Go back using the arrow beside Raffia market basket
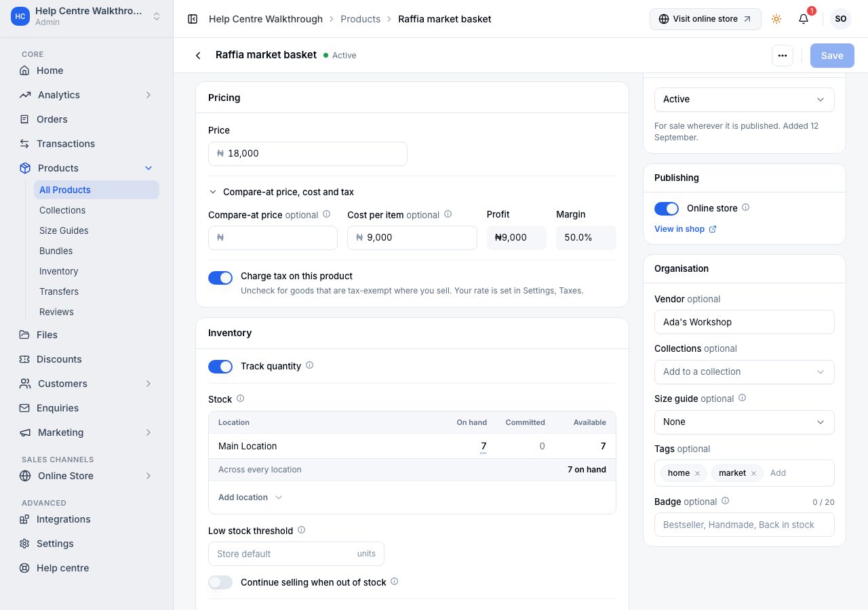Image resolution: width=868 pixels, height=610 pixels. click(x=198, y=56)
